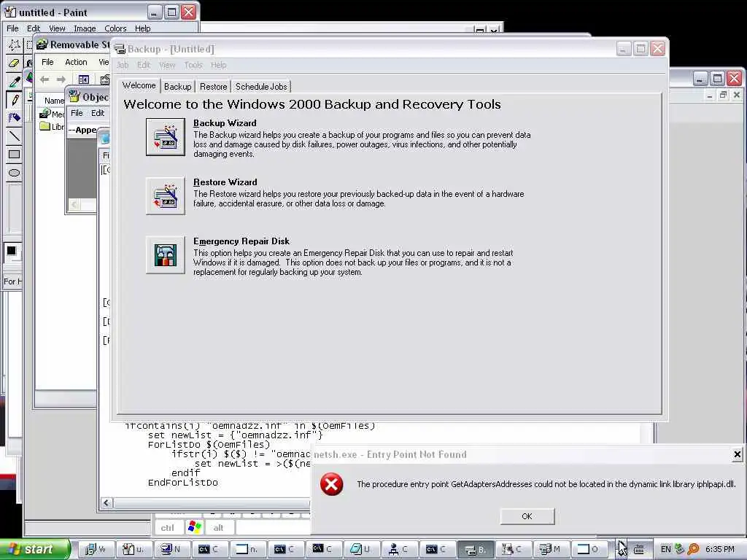Switch to the Backup taskbar button

tap(476, 550)
